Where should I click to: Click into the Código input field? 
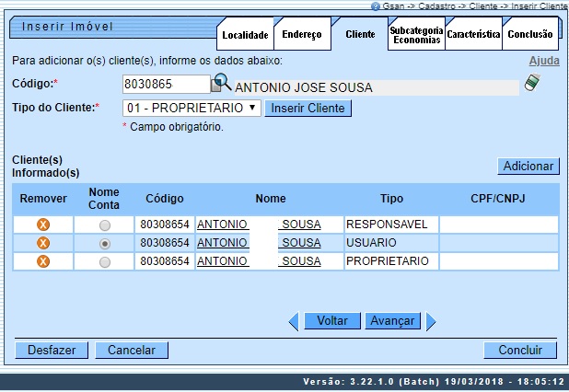click(x=166, y=84)
